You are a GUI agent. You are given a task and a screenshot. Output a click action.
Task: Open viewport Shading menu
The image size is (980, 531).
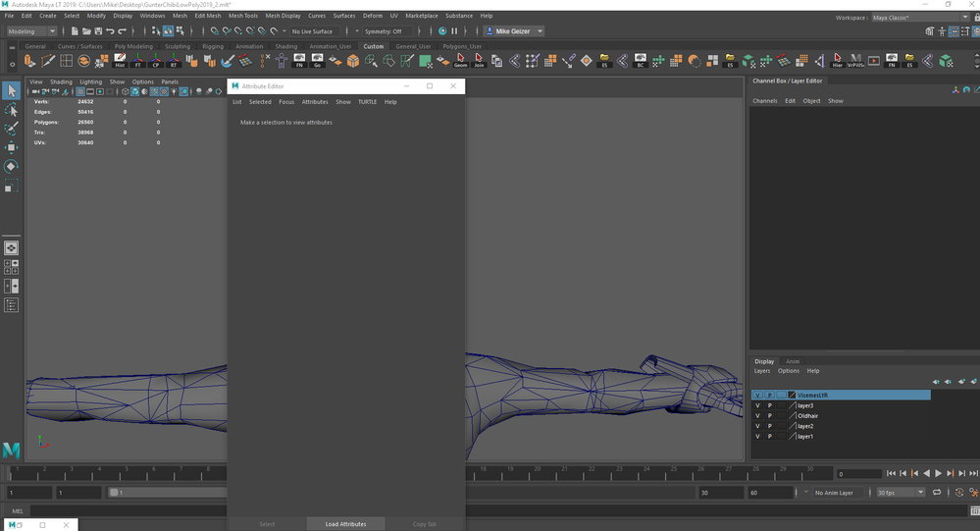pos(61,81)
